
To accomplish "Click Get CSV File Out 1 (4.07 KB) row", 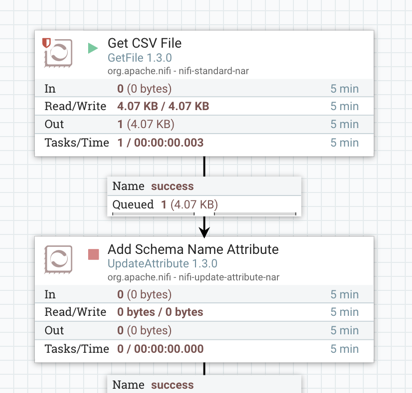I will (204, 124).
